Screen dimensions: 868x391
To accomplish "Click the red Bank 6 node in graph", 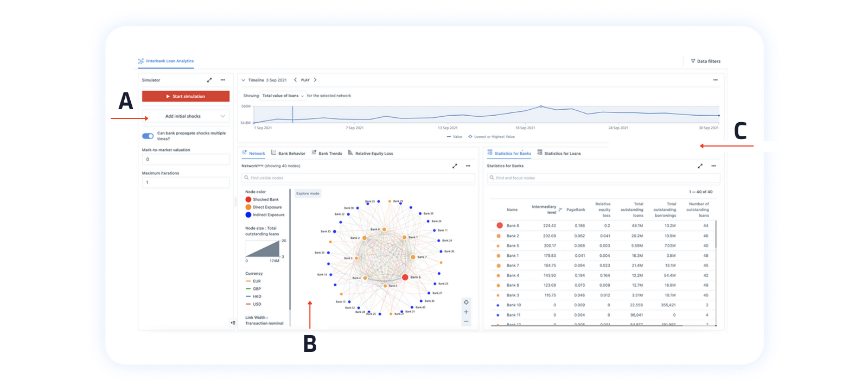I will [405, 277].
